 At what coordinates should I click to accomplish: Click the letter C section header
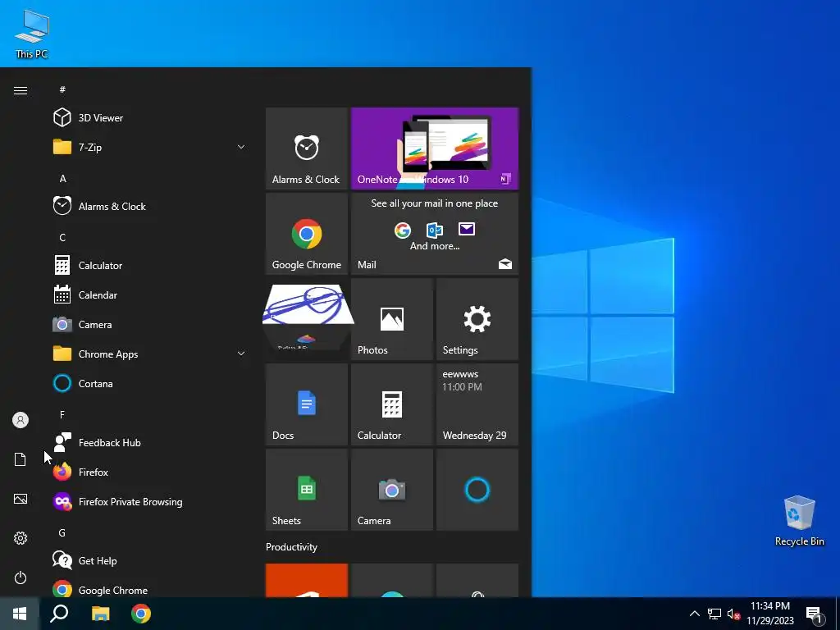62,237
